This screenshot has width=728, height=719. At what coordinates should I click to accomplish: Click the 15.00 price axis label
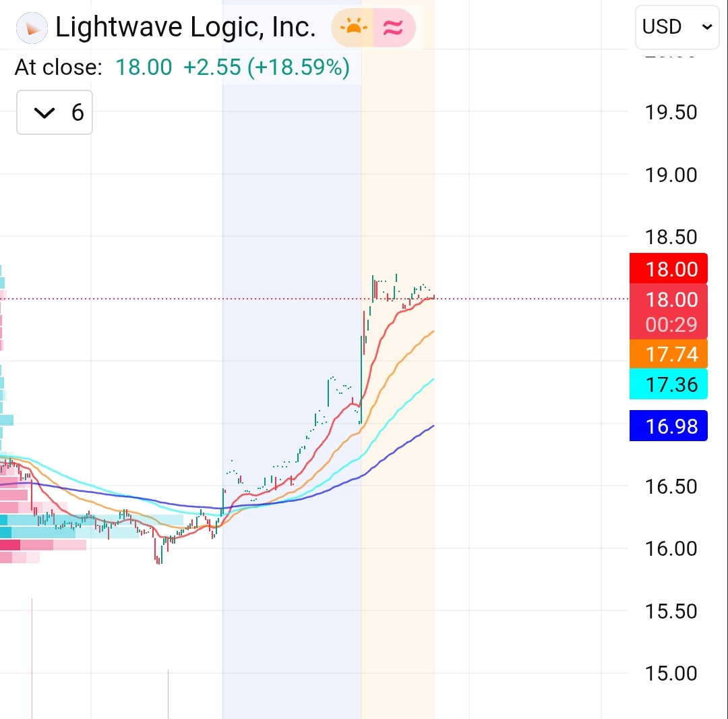coord(671,673)
